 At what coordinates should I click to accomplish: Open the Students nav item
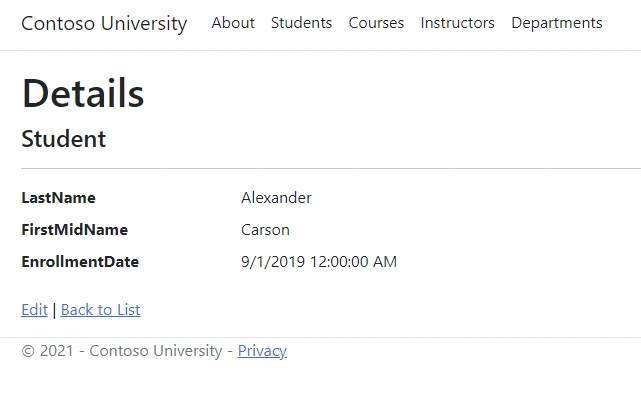click(301, 23)
